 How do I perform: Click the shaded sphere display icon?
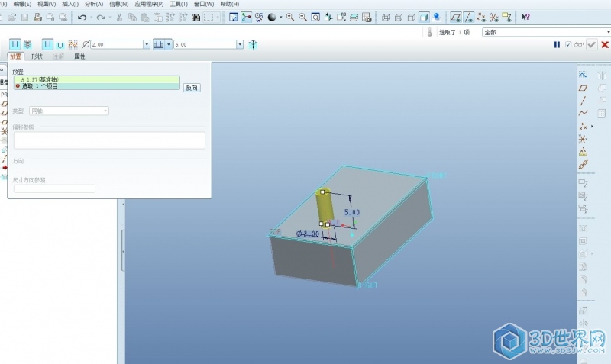point(272,17)
